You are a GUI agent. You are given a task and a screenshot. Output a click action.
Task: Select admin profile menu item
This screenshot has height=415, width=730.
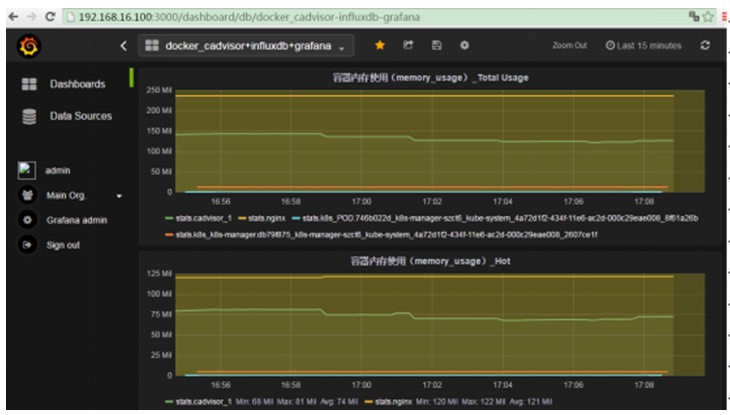pos(58,170)
